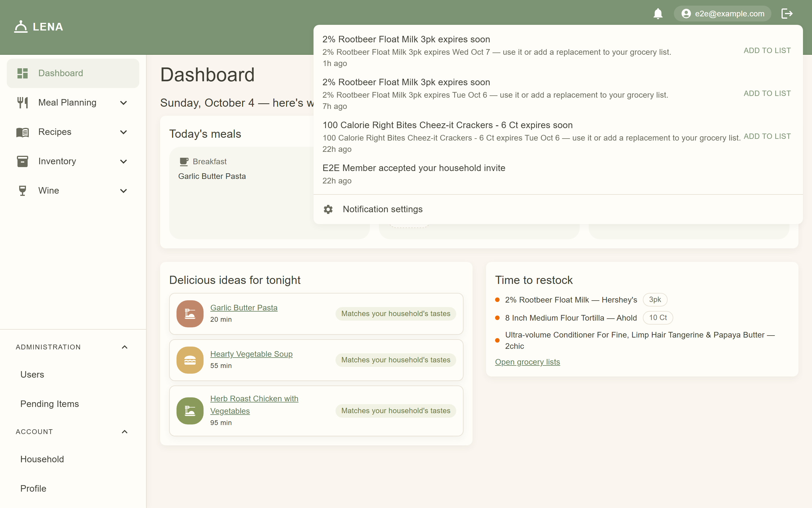Click the account avatar icon beside e2e@example.com
Viewport: 812px width, 508px height.
[686, 14]
